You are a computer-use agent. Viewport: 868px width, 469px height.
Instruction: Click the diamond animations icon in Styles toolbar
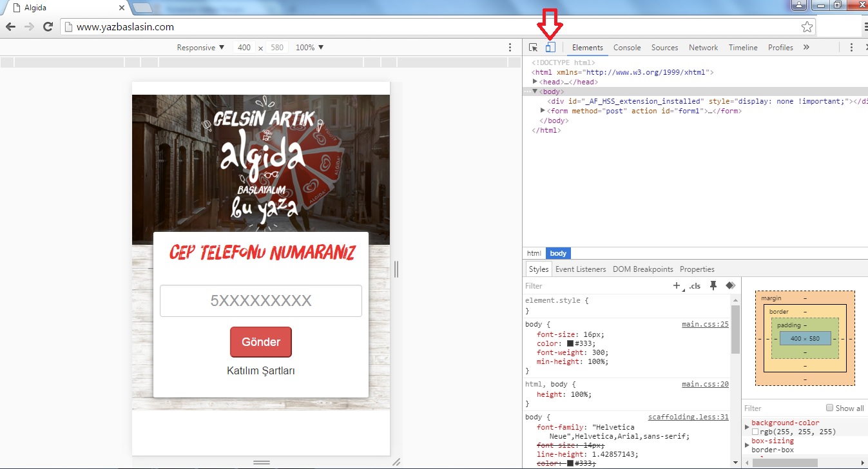click(x=730, y=285)
